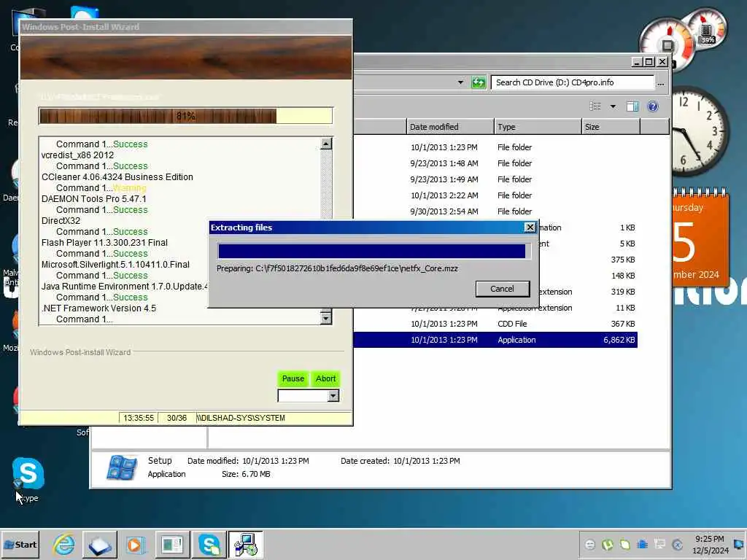747x560 pixels.
Task: Open the green-panel taskbar application icon
Action: tap(172, 544)
